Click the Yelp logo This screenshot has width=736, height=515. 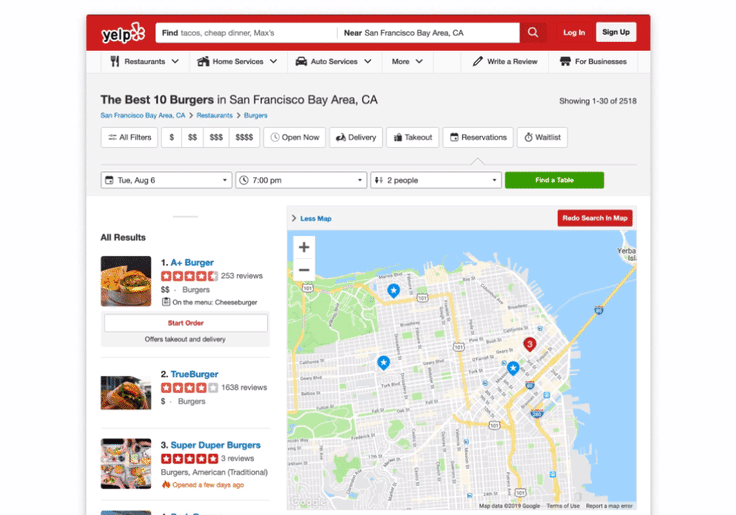coord(123,33)
